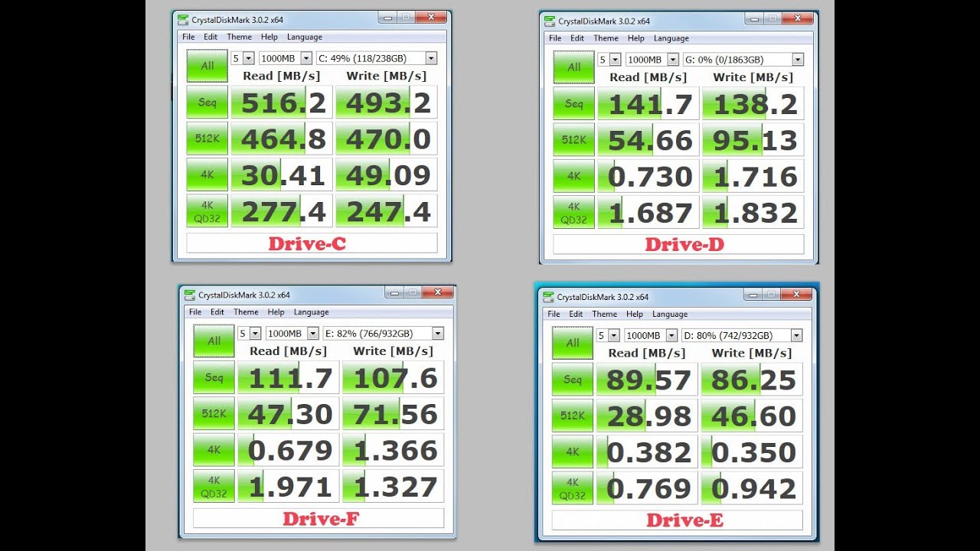Screen dimensions: 980x551
Task: Launch the 4K test in Drive-D window
Action: click(573, 176)
